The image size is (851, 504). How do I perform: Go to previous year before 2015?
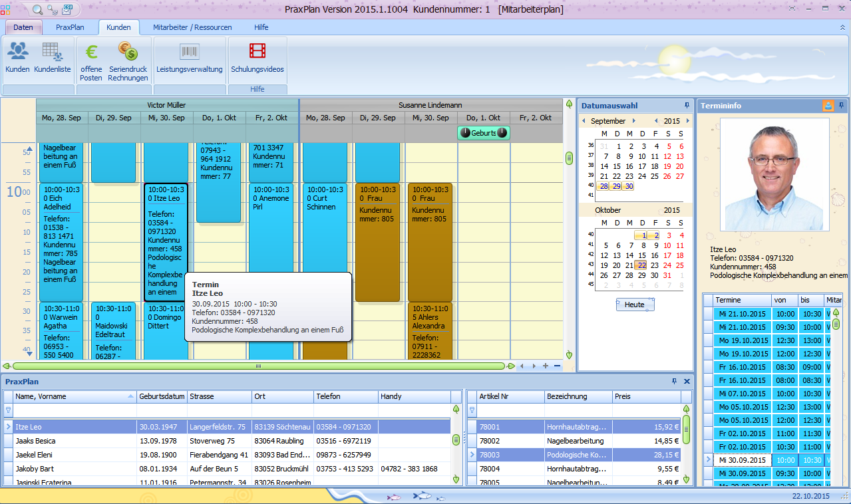pos(656,121)
